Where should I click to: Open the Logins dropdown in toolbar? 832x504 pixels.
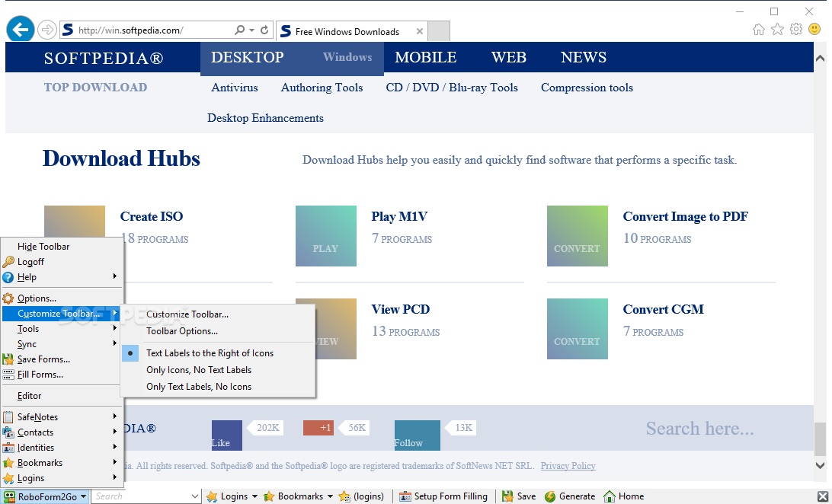[x=254, y=497]
